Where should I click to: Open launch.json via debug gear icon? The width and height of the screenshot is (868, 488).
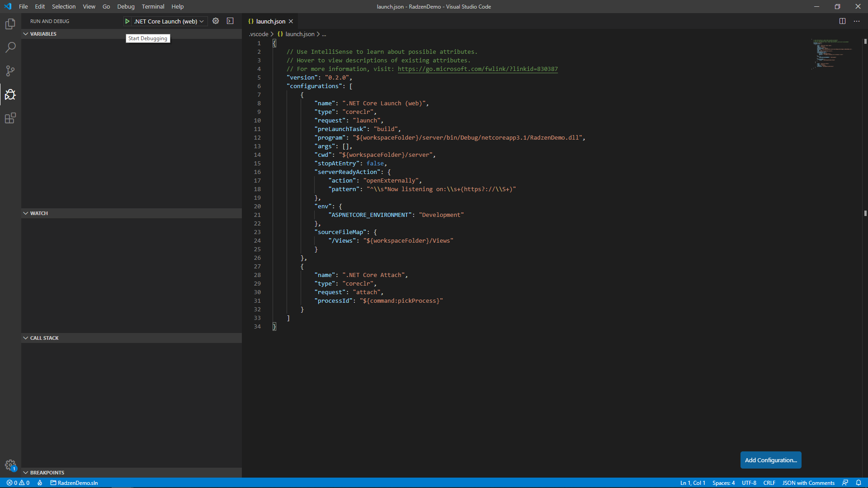[x=216, y=21]
